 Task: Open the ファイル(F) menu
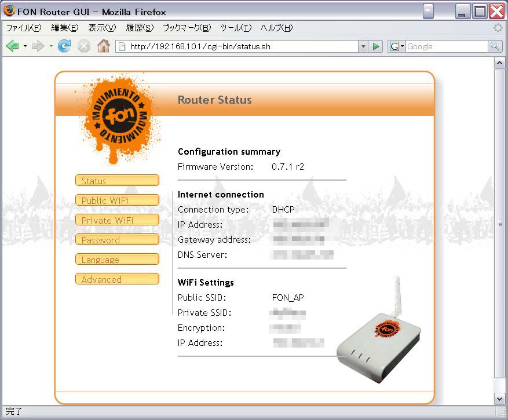pos(24,28)
